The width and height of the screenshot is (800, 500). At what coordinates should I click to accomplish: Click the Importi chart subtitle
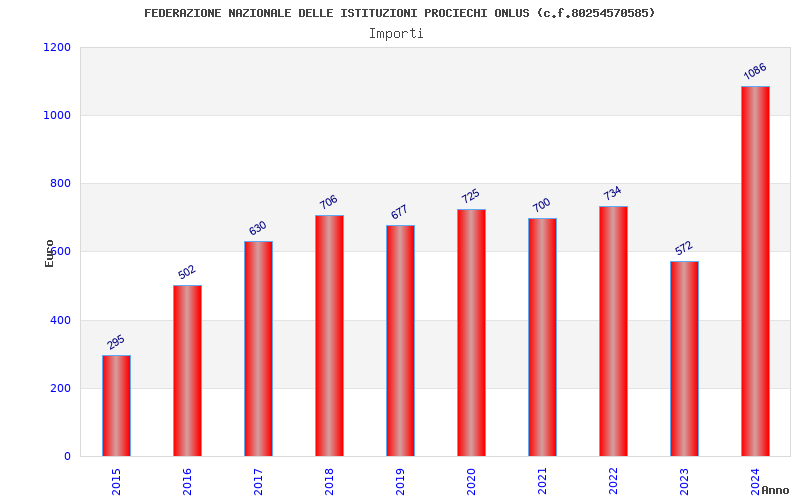(x=396, y=34)
